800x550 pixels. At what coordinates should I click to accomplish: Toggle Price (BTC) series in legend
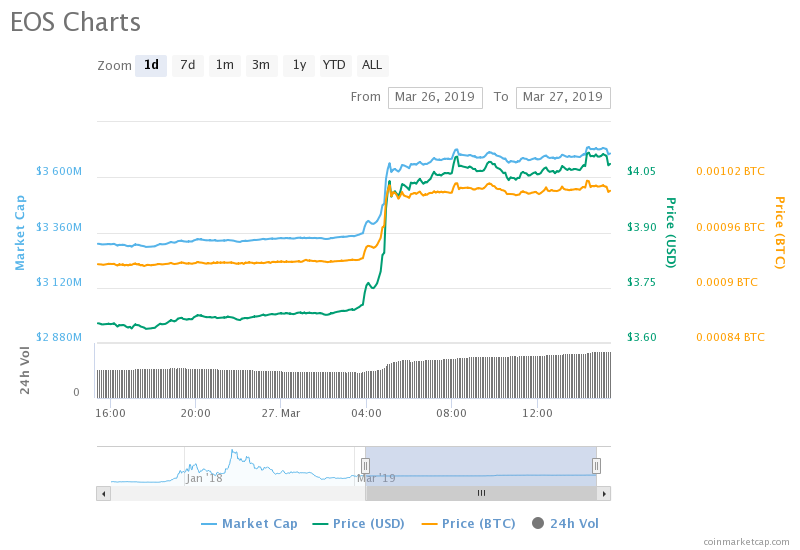point(470,523)
